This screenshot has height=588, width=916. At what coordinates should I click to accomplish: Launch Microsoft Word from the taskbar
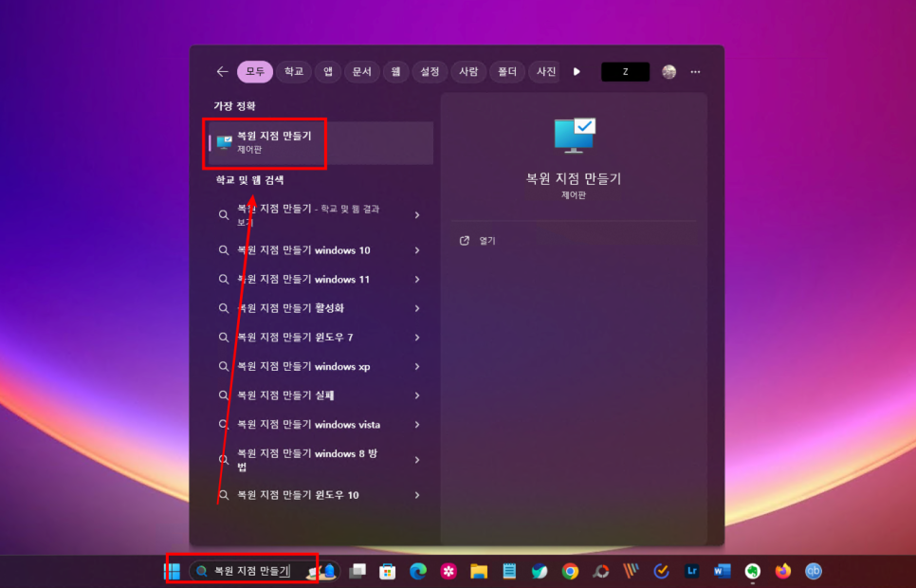(x=722, y=571)
